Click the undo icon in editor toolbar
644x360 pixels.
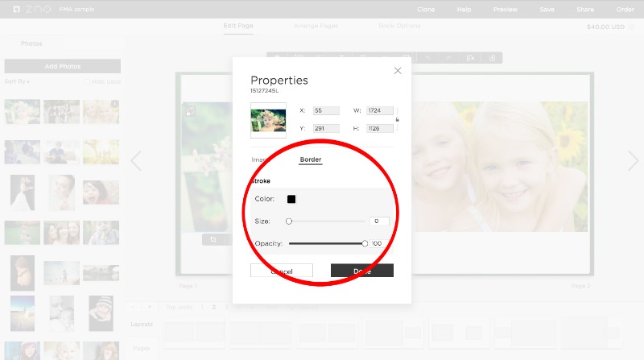[427, 58]
